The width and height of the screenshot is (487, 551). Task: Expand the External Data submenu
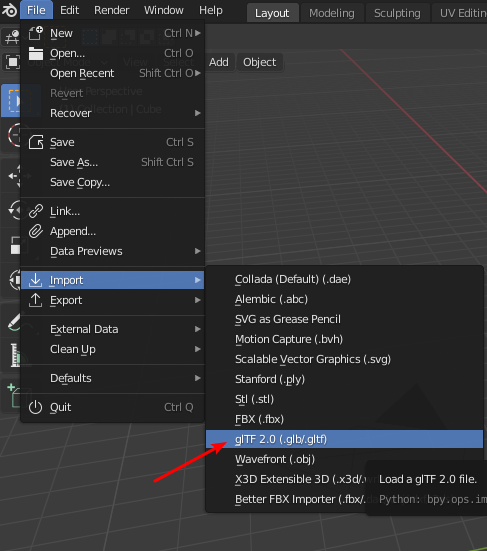112,329
